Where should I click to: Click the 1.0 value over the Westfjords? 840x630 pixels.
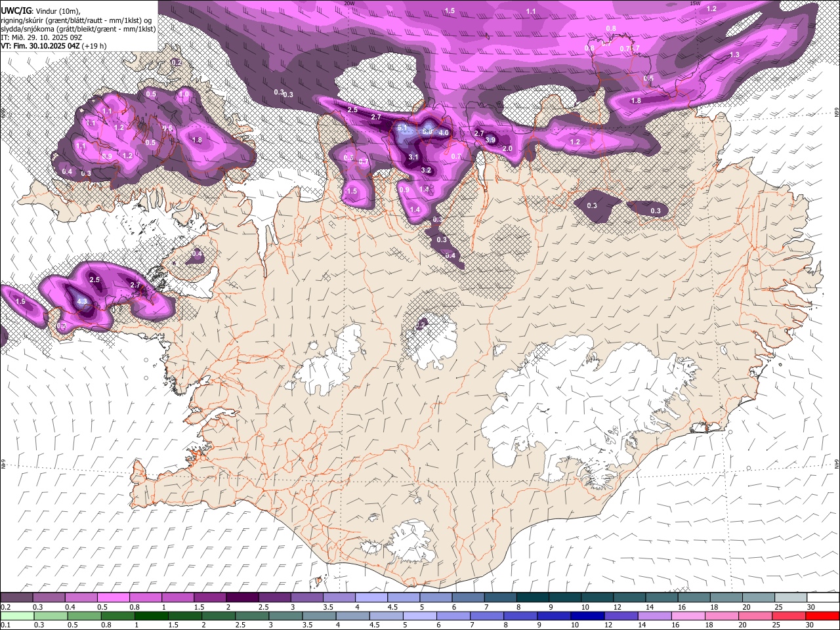(x=184, y=94)
